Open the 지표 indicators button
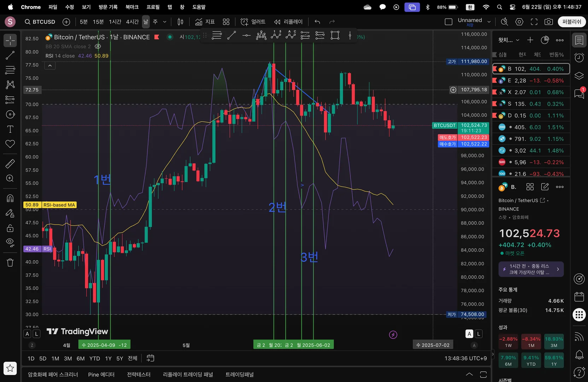588x382 pixels. [205, 22]
